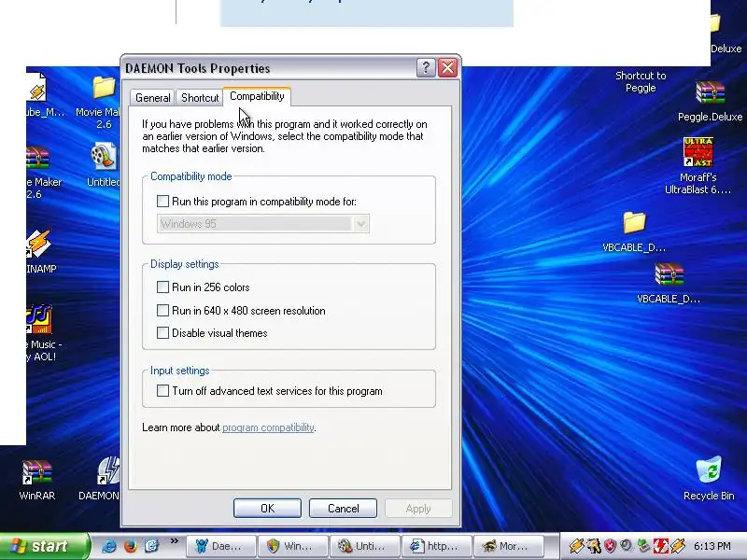
Task: Open the Start menu
Action: (x=44, y=546)
